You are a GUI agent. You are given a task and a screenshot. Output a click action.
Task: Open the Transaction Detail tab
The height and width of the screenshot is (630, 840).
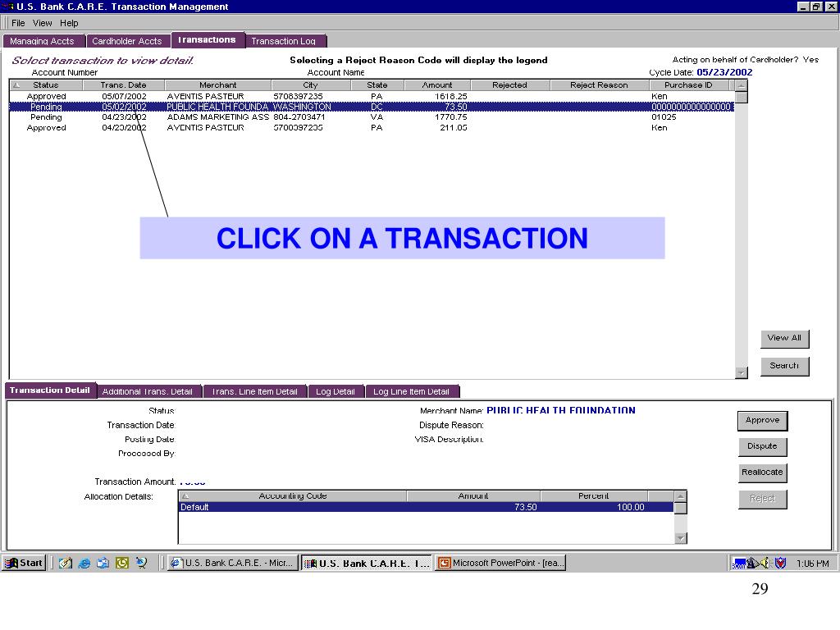point(50,390)
